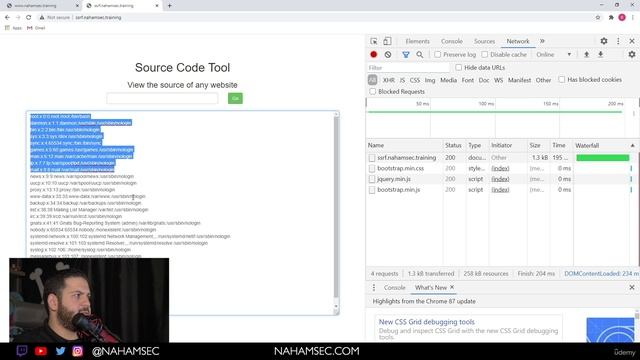Check Hide data URLs
Screen dimensions: 640x360
point(458,67)
